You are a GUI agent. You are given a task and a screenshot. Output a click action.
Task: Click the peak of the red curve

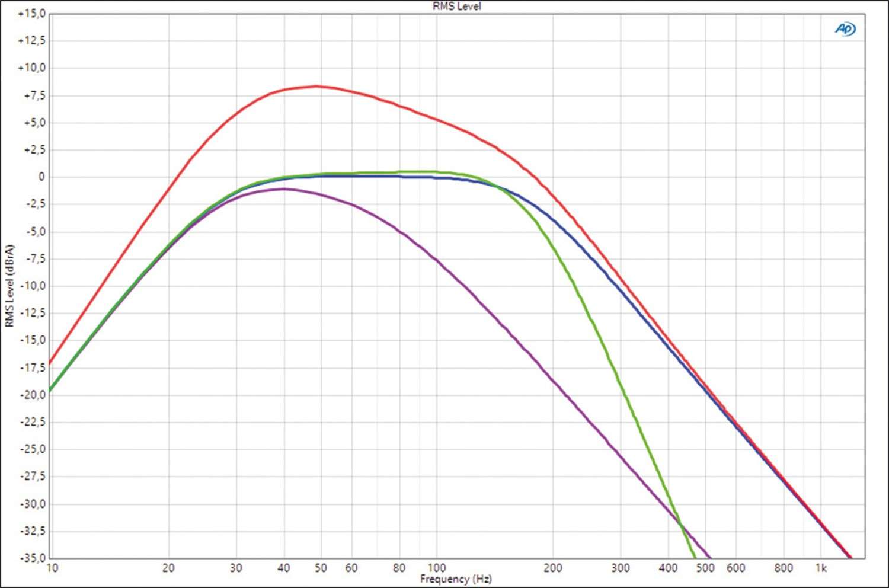(x=316, y=86)
